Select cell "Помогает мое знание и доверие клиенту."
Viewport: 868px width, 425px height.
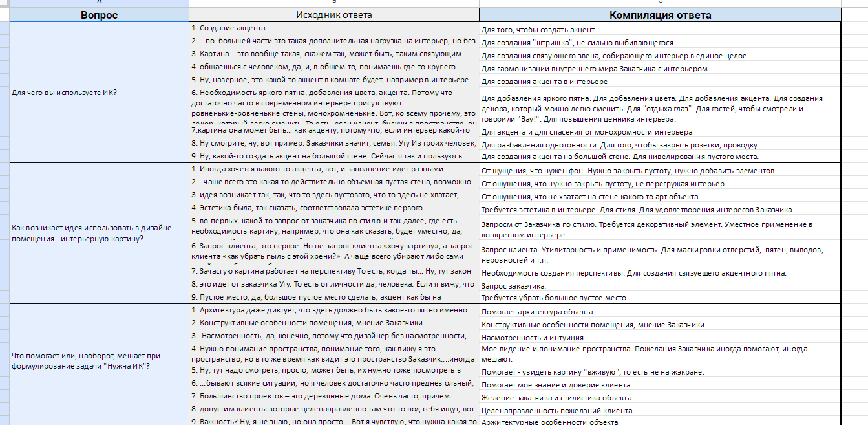point(660,385)
